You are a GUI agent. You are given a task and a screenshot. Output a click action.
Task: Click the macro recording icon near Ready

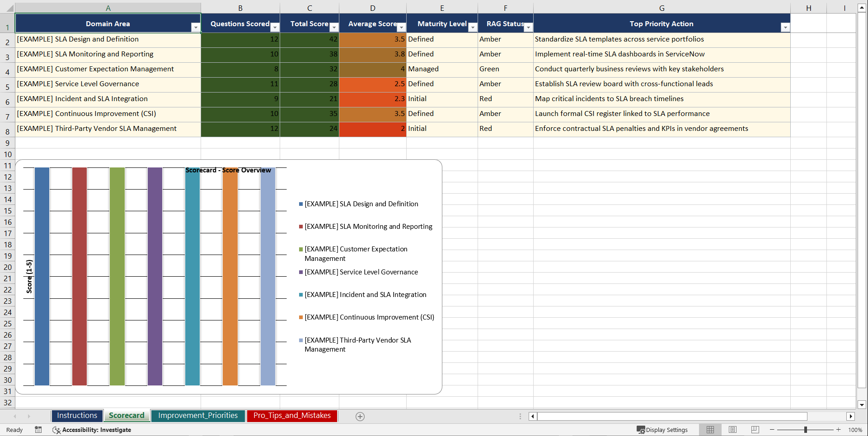[38, 430]
